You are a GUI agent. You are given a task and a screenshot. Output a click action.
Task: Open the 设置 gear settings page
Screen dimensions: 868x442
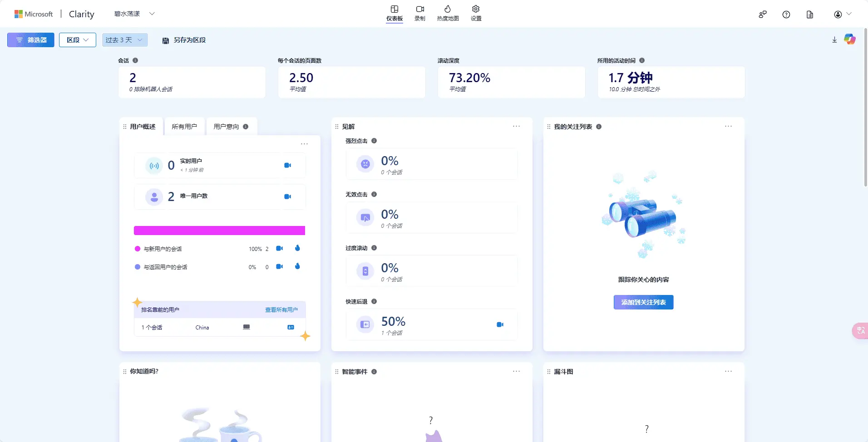tap(476, 13)
